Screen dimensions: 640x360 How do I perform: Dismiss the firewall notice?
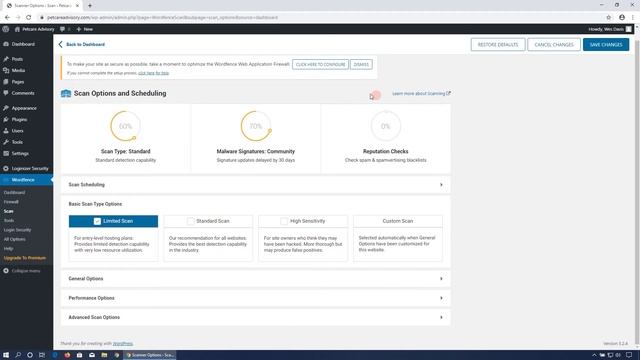tap(361, 64)
